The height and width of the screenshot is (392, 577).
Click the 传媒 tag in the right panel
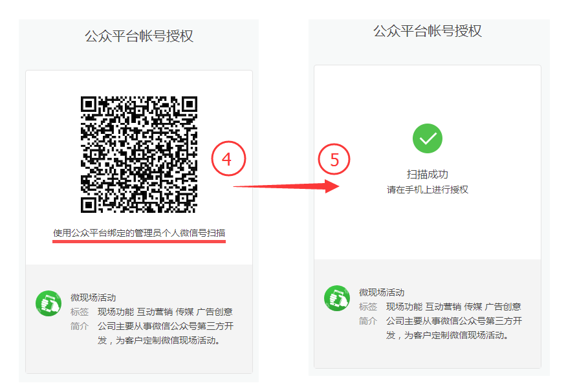pos(473,307)
